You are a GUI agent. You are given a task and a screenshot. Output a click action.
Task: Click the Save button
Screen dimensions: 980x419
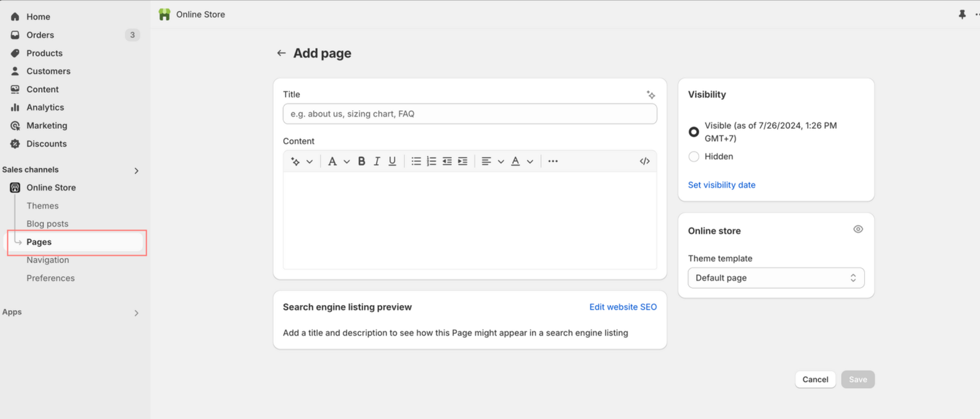pos(857,380)
